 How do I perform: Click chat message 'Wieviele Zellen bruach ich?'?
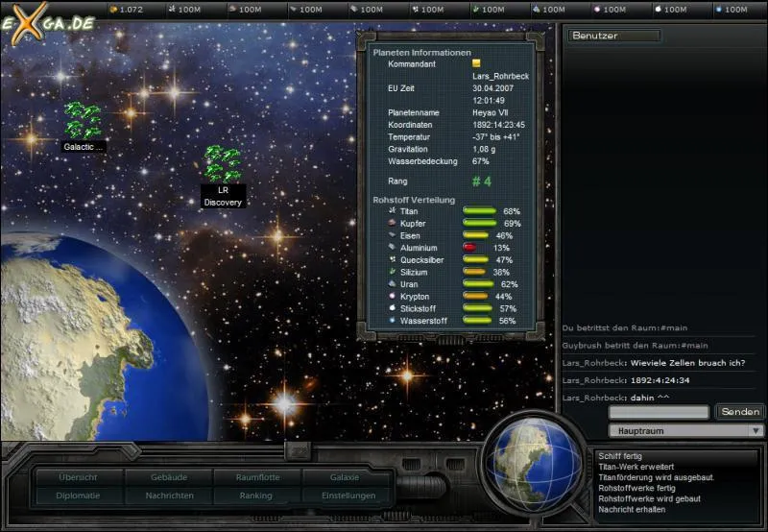tap(687, 363)
